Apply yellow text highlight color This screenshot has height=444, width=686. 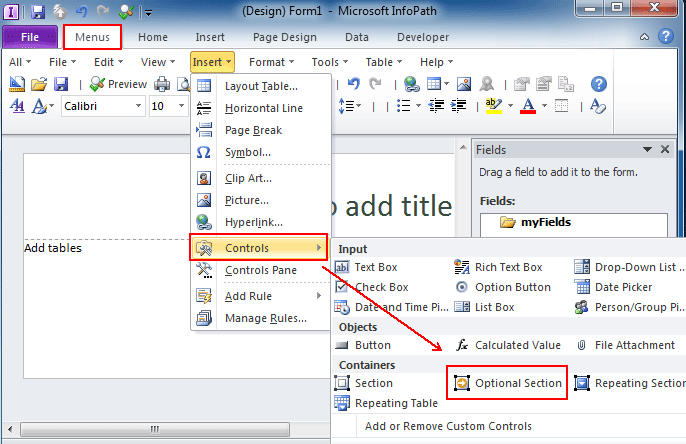click(494, 105)
